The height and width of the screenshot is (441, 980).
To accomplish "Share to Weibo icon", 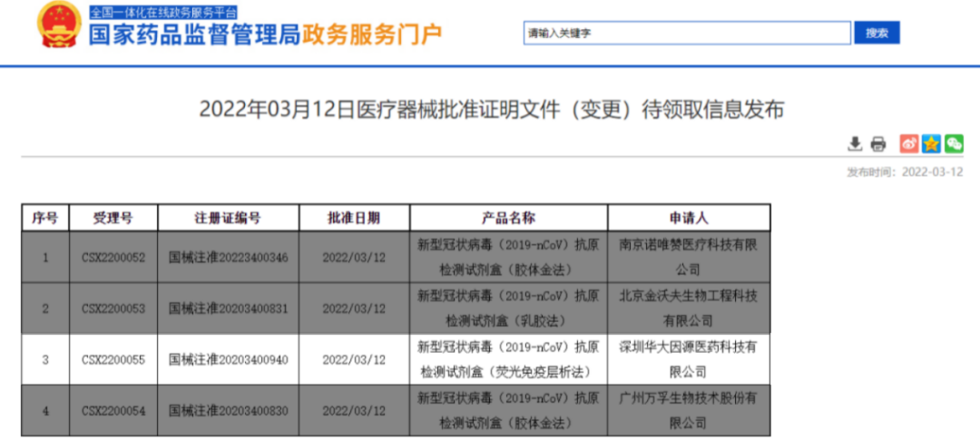I will (908, 143).
